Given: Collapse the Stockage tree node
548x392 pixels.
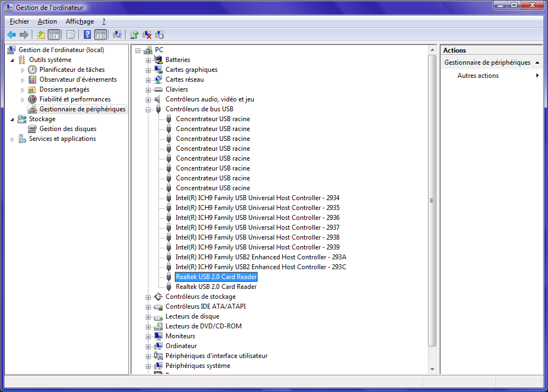Looking at the screenshot, I should coord(13,120).
